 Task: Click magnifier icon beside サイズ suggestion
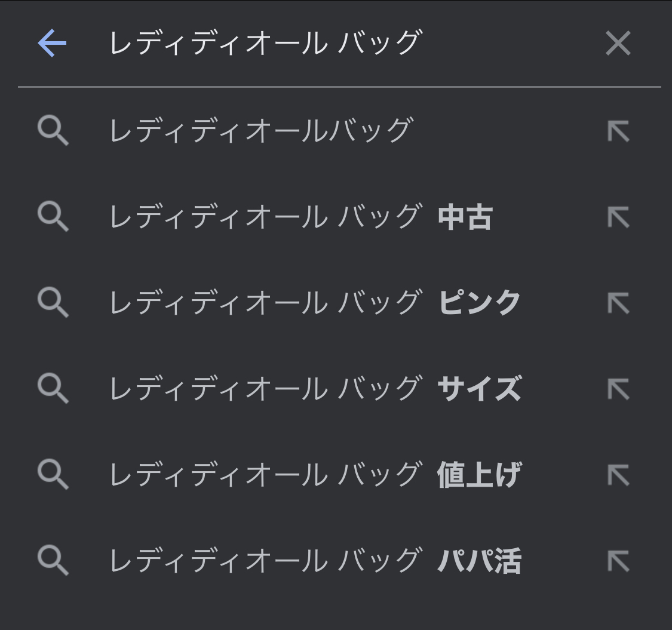[53, 389]
